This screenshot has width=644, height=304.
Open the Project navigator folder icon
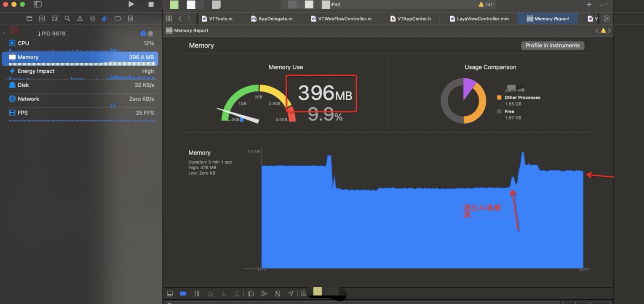tap(29, 19)
